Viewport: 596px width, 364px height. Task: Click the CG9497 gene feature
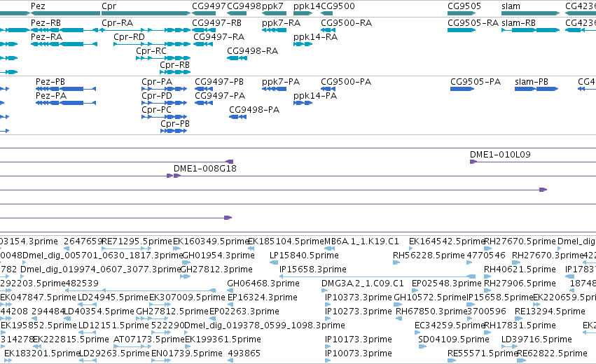click(204, 13)
